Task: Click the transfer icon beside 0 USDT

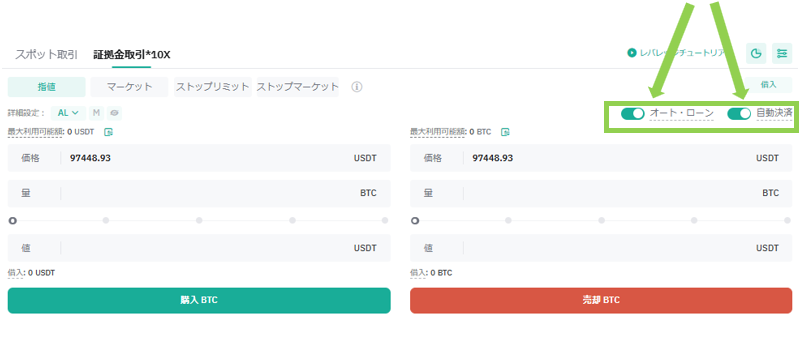Action: 108,132
